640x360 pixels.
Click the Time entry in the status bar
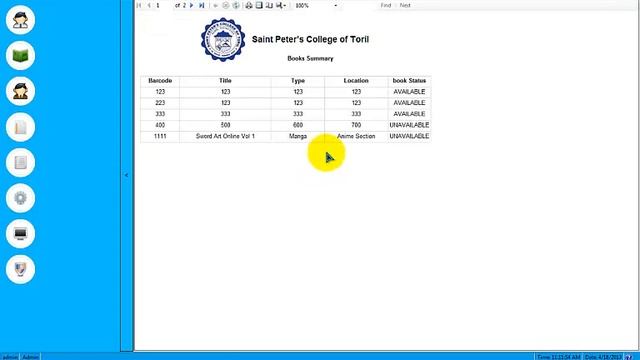point(558,357)
